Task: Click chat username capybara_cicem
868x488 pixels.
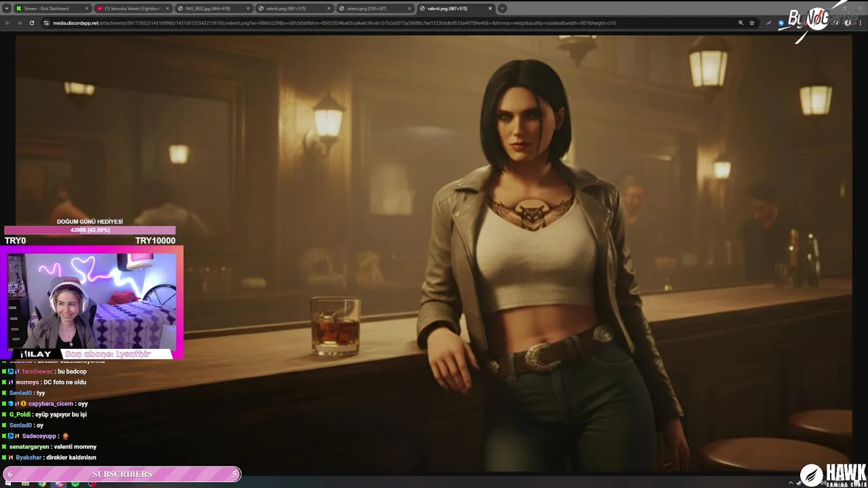Action: pos(51,404)
